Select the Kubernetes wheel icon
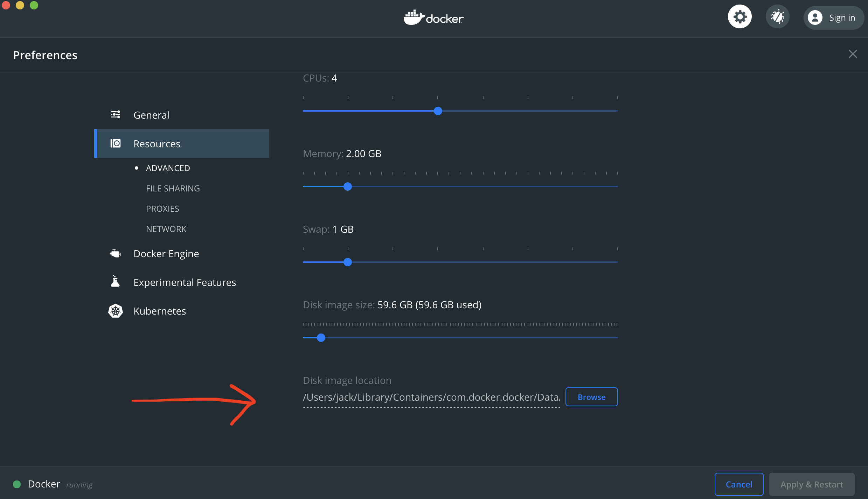868x499 pixels. (x=115, y=311)
